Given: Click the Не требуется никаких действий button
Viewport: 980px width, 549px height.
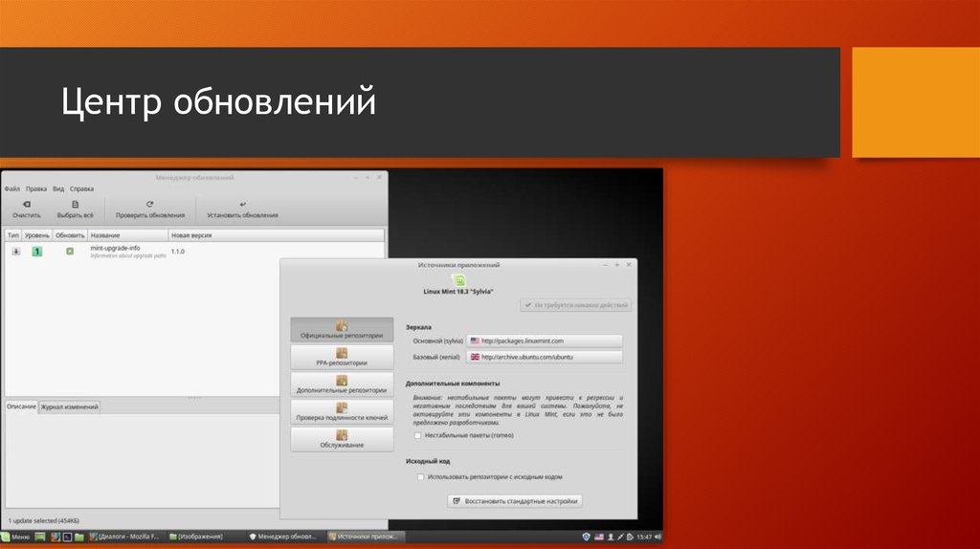Looking at the screenshot, I should (575, 305).
